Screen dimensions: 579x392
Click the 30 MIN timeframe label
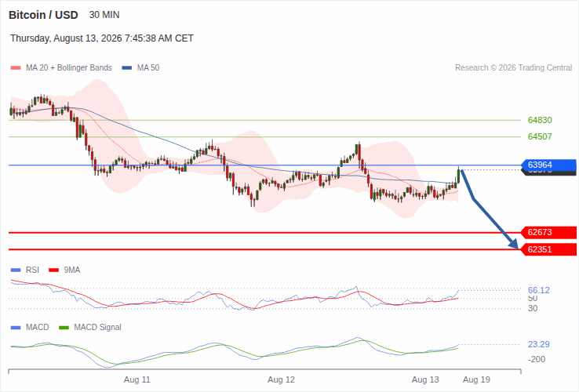104,15
